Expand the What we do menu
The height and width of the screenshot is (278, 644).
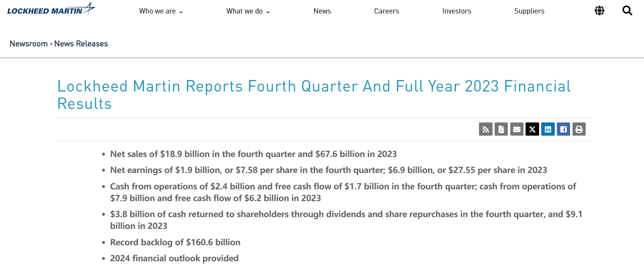(x=248, y=11)
